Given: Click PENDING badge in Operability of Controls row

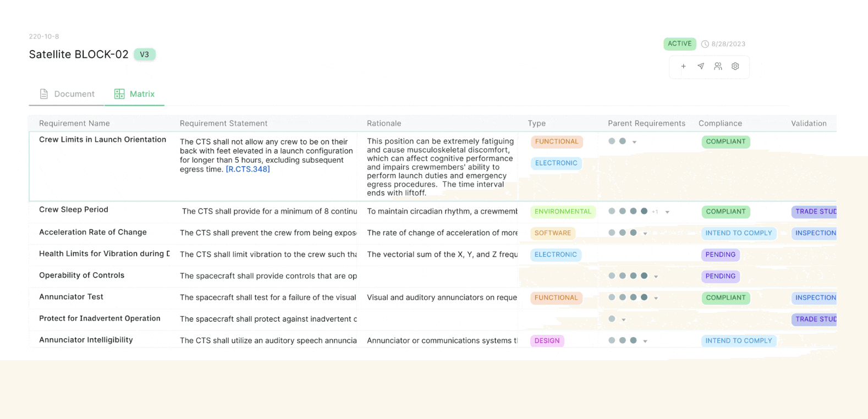Looking at the screenshot, I should (x=720, y=276).
